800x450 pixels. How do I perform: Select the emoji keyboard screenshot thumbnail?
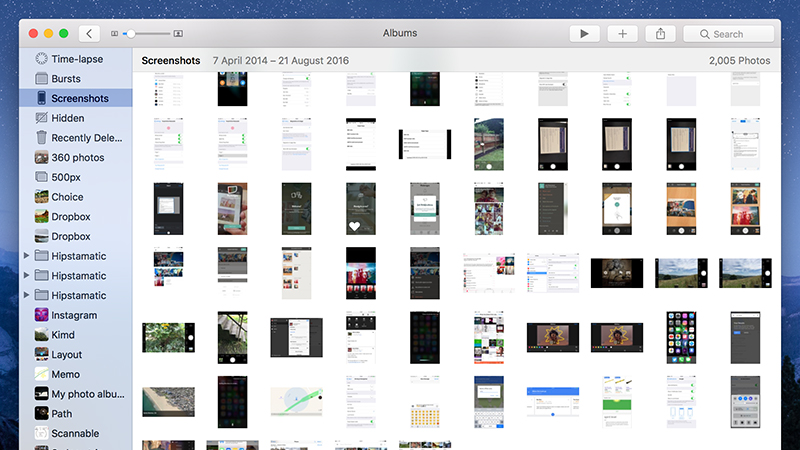[424, 402]
